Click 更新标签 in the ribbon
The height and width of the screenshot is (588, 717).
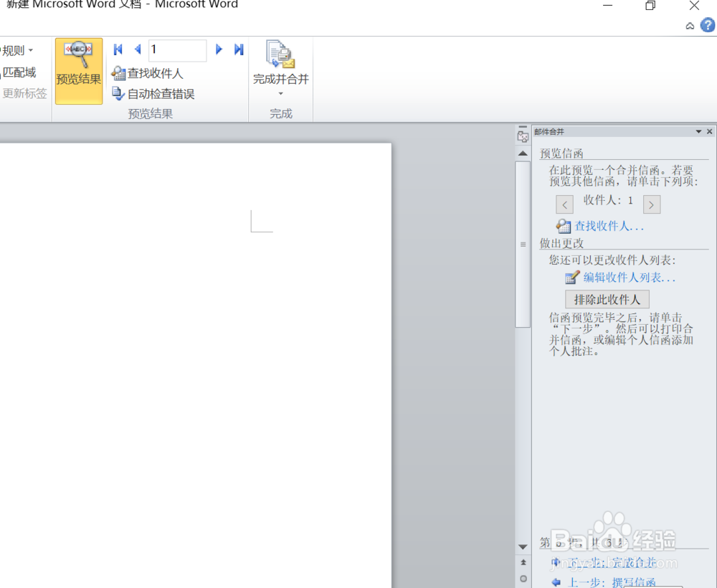click(x=24, y=93)
